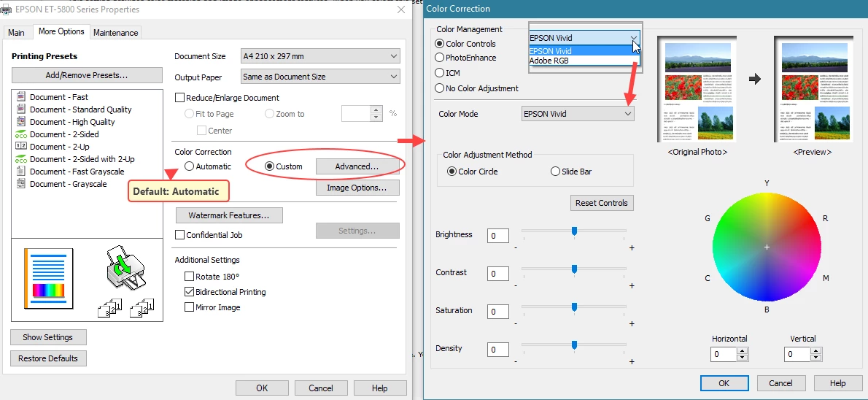Choose Adobe RGB from dropdown list
868x400 pixels.
pos(584,61)
